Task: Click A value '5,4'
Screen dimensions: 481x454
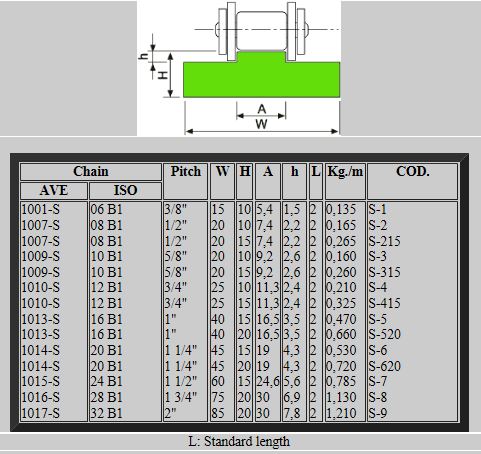Action: [265, 209]
